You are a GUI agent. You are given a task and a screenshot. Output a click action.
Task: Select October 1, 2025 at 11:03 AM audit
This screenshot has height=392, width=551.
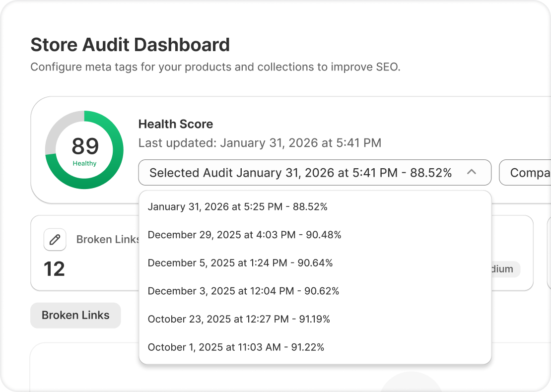click(236, 347)
